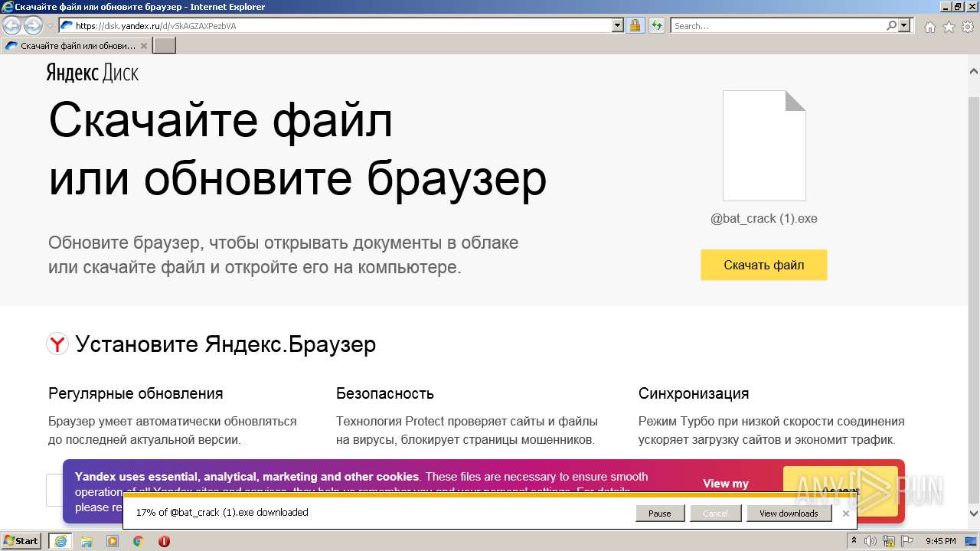Image resolution: width=980 pixels, height=551 pixels.
Task: Open the Opera red taskbar icon
Action: pyautogui.click(x=164, y=541)
